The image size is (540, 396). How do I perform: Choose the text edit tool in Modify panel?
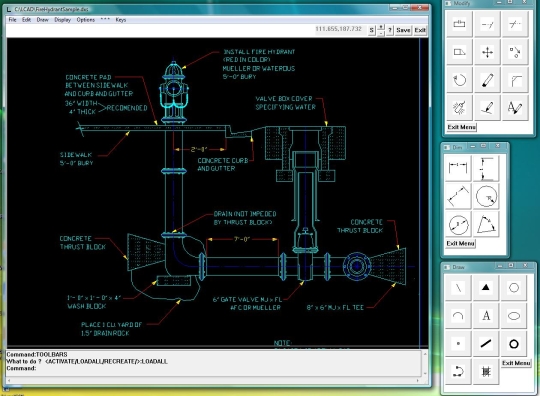[515, 108]
